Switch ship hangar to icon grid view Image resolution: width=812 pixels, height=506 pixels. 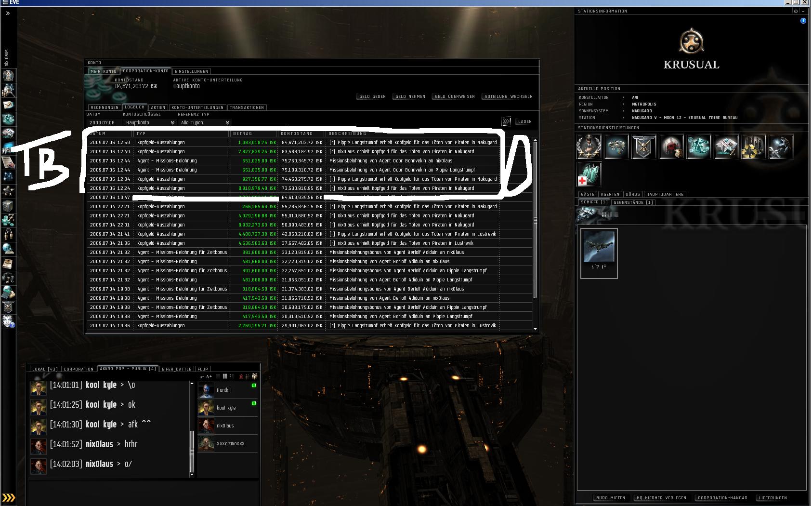[x=603, y=215]
